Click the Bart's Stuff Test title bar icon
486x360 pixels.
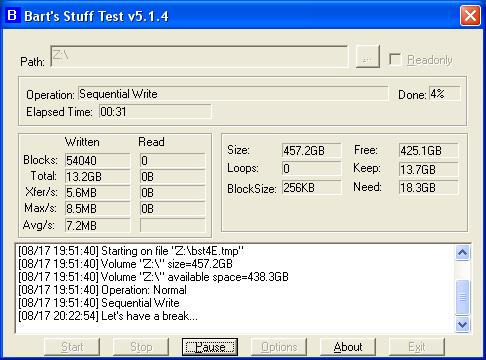click(x=12, y=15)
